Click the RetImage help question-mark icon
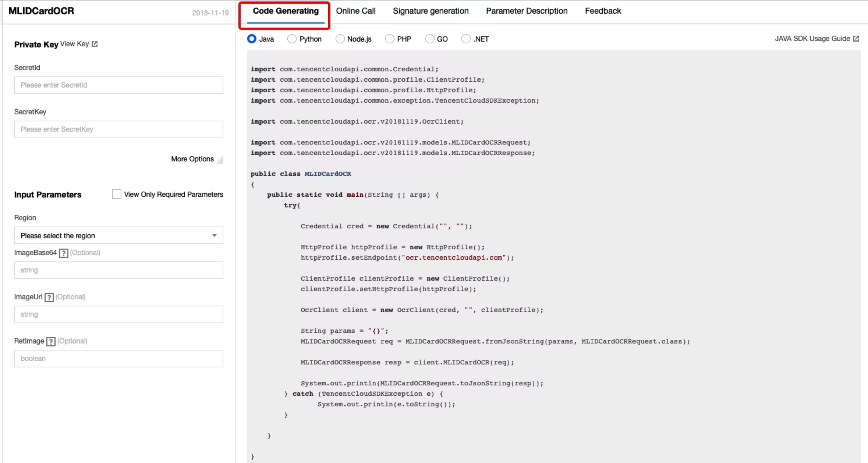868x463 pixels. (x=51, y=341)
